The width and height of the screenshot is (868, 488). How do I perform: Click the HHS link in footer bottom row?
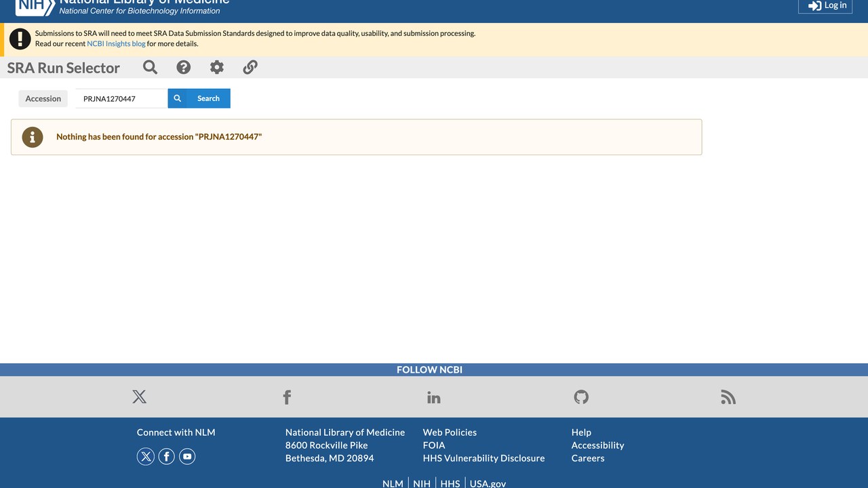tap(450, 484)
